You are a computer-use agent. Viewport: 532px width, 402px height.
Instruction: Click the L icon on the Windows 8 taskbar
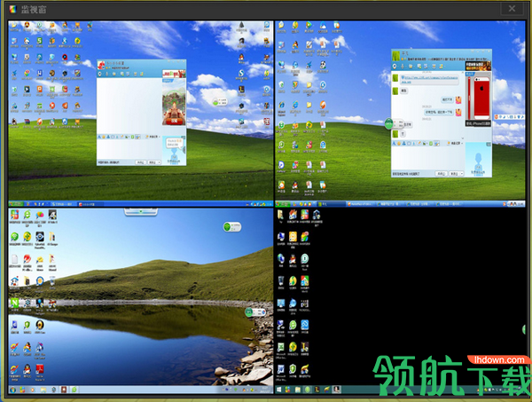[x=317, y=390]
